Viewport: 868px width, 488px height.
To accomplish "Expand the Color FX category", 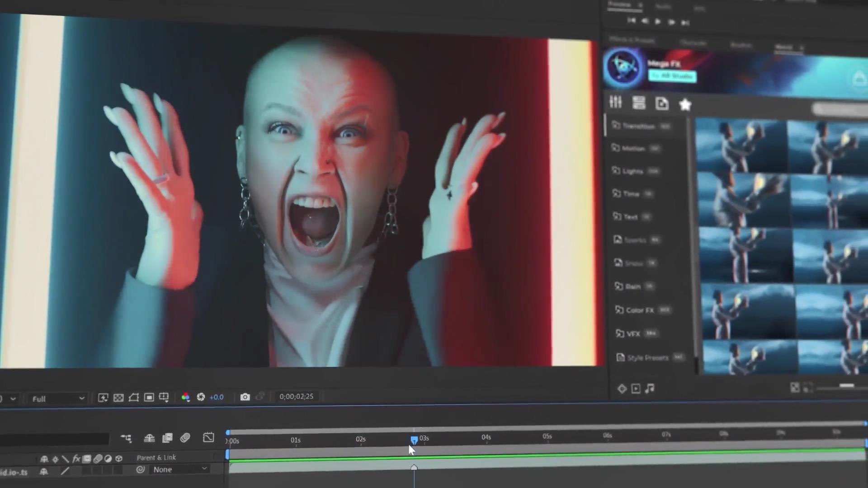I will (640, 310).
